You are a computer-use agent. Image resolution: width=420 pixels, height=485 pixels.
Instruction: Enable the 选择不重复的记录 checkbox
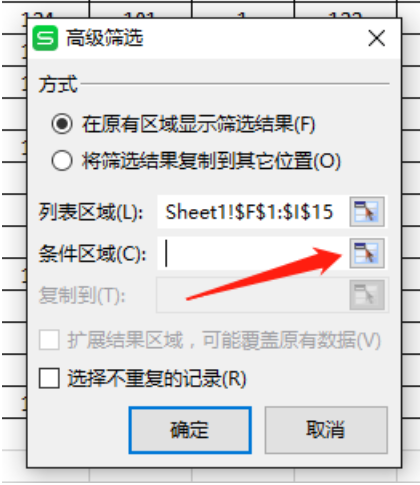tap(49, 378)
